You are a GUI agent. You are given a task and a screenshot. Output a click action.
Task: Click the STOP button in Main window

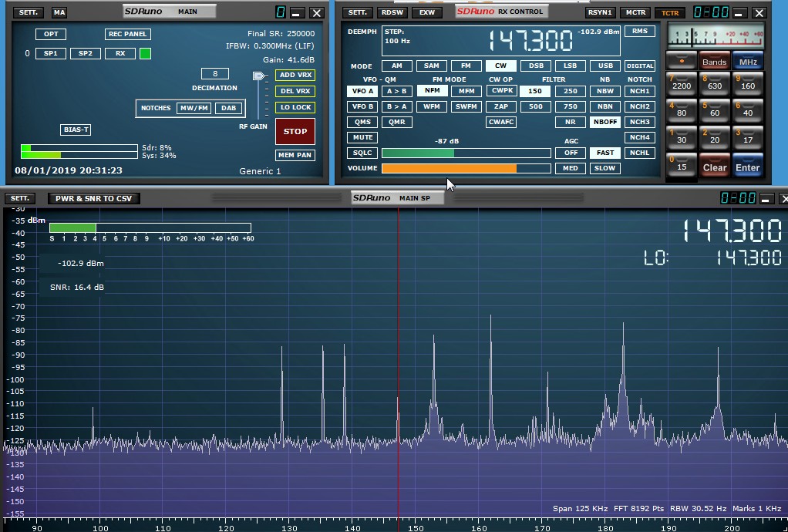click(x=295, y=132)
